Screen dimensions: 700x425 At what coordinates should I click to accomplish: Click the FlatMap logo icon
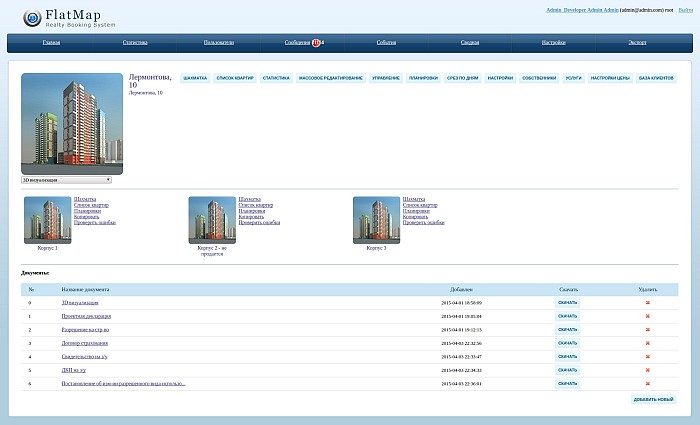(x=33, y=17)
